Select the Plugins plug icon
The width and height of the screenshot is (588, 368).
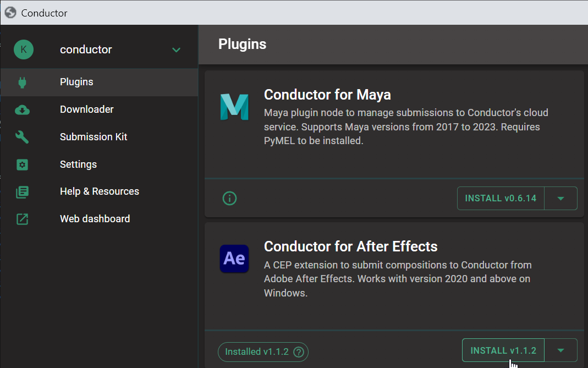pos(22,82)
